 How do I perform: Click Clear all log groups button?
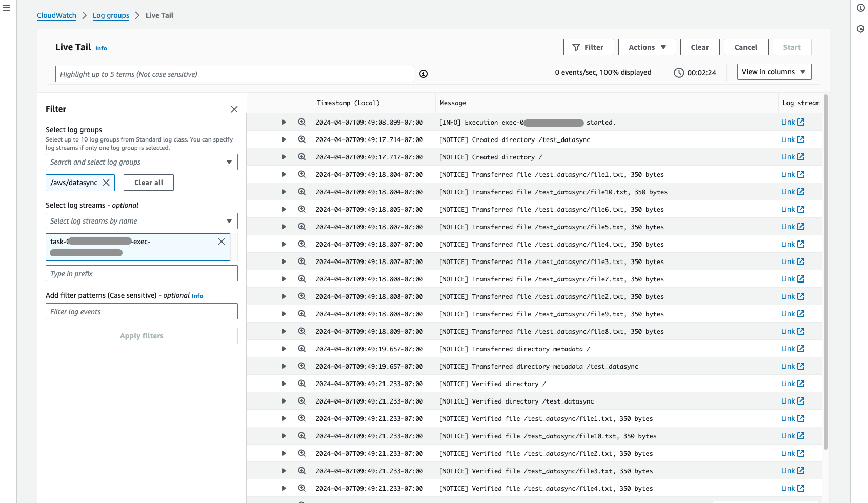pos(149,183)
